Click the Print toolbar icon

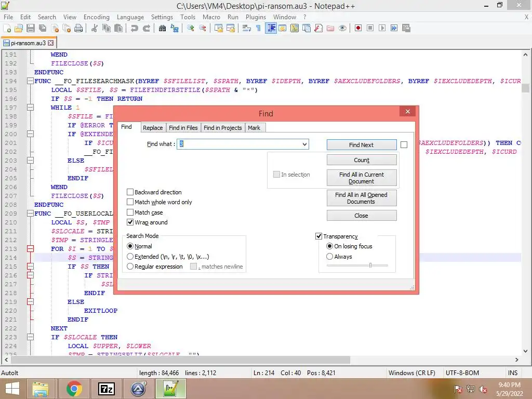[x=78, y=28]
